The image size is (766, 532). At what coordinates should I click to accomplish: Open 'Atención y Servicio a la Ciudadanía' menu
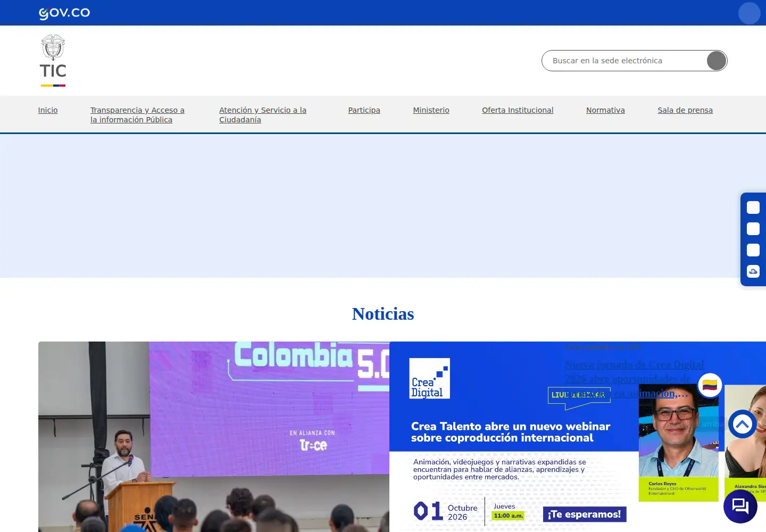click(x=263, y=115)
